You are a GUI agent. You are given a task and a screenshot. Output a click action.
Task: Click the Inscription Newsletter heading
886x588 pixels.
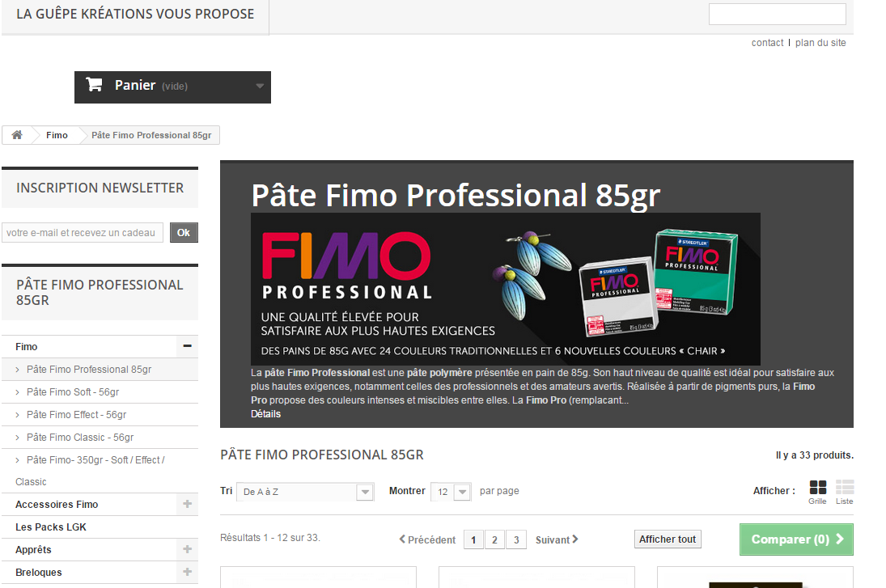click(100, 188)
